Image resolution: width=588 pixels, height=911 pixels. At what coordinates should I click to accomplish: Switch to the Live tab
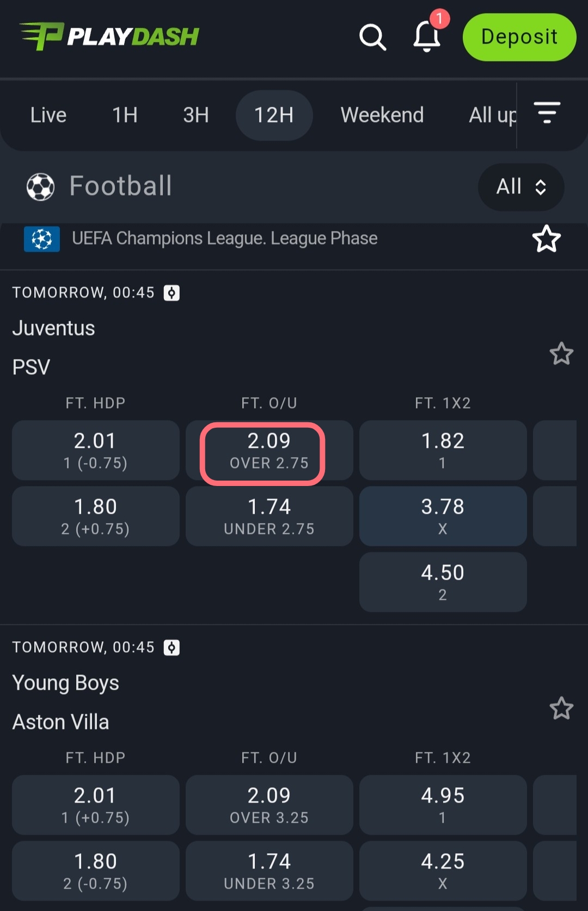point(48,115)
